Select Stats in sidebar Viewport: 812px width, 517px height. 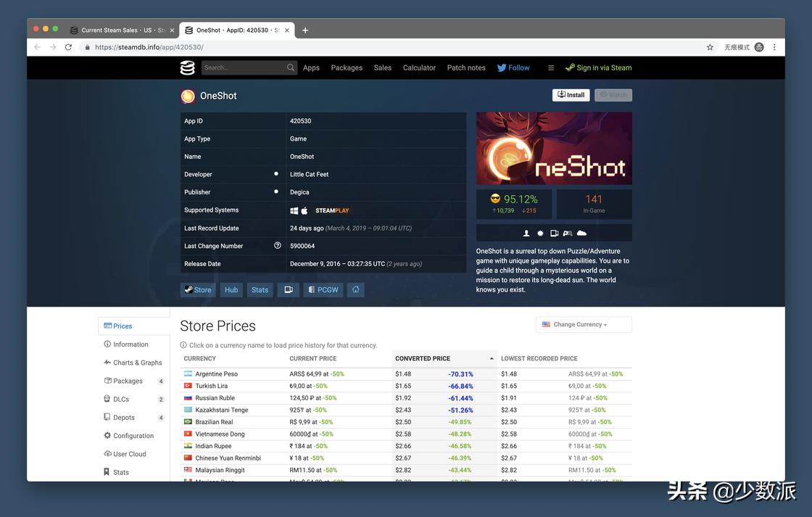point(133,473)
